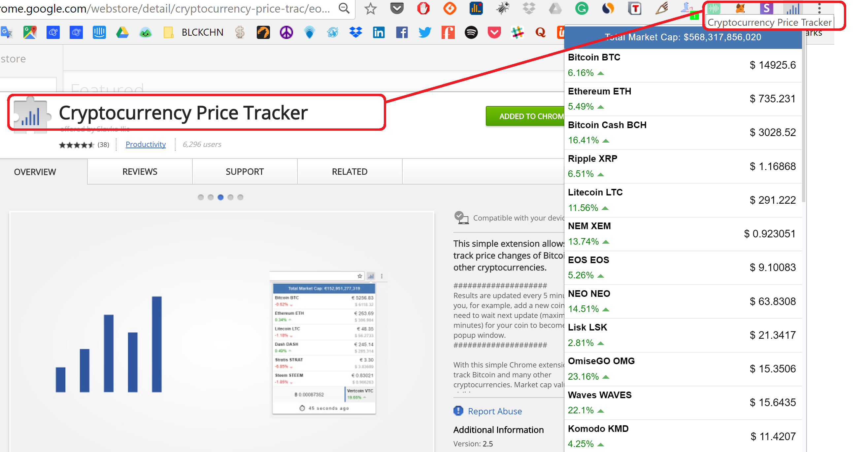Screen dimensions: 868x452
Task: Open the MetaMask fox extension
Action: (740, 8)
